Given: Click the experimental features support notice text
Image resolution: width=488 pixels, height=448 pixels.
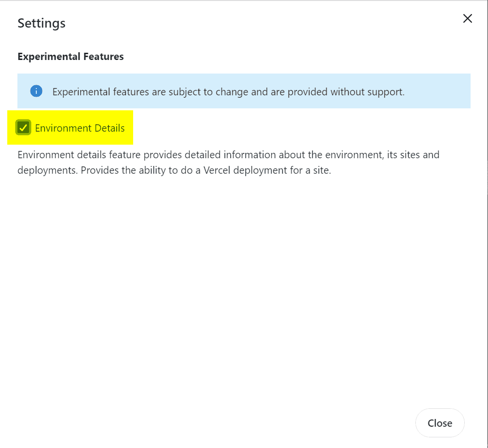Looking at the screenshot, I should point(228,91).
